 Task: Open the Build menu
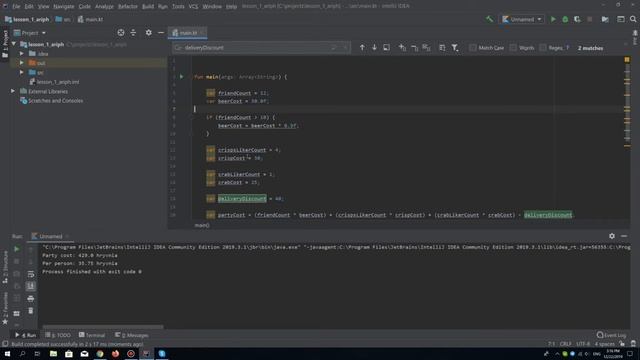click(x=148, y=6)
